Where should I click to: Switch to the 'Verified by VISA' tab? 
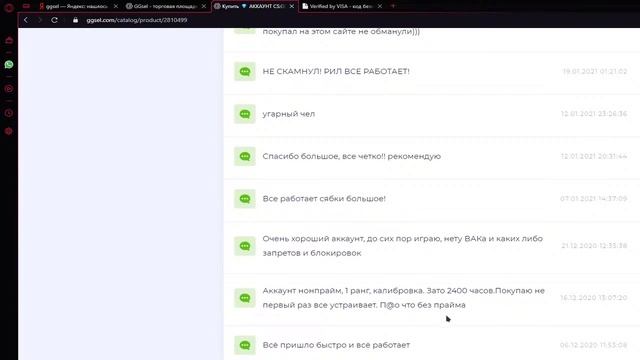341,6
